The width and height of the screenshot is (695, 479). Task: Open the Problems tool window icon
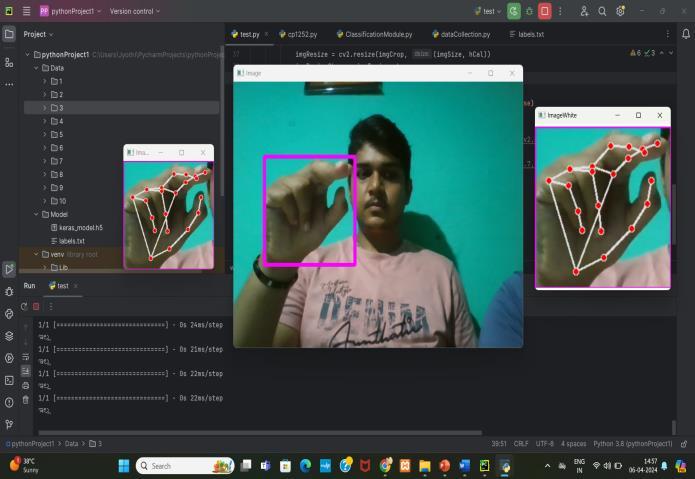[9, 402]
